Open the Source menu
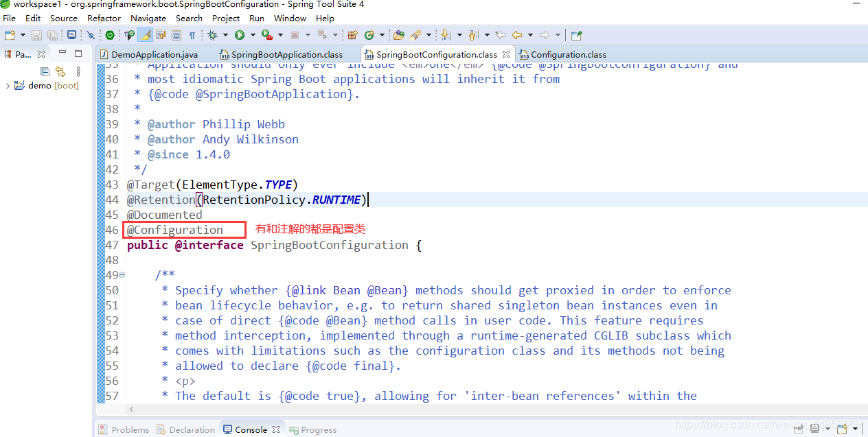Image resolution: width=868 pixels, height=437 pixels. pos(64,18)
